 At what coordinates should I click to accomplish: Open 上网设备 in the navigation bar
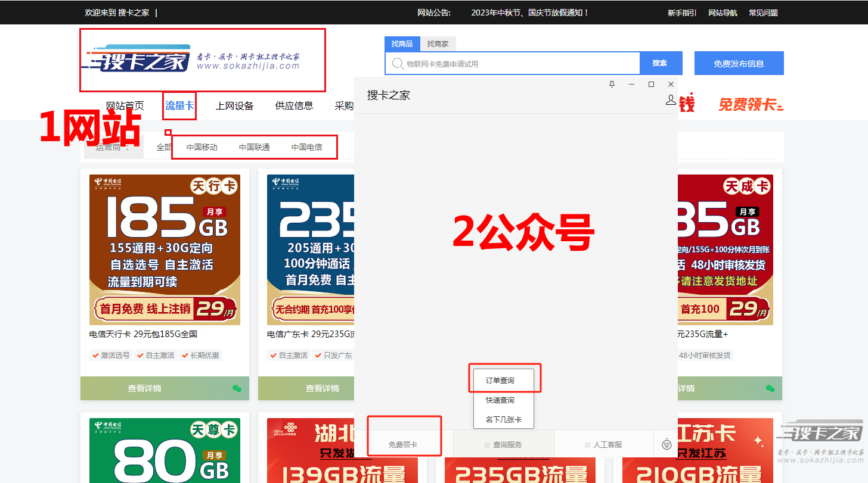[235, 106]
